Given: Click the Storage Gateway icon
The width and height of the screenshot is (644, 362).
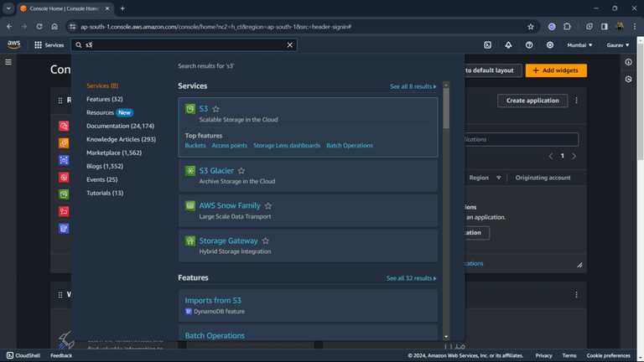Looking at the screenshot, I should coord(190,241).
